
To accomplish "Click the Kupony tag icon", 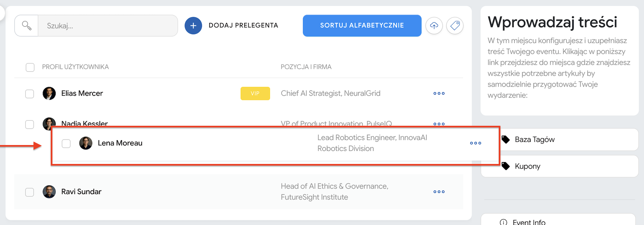I will (x=506, y=166).
